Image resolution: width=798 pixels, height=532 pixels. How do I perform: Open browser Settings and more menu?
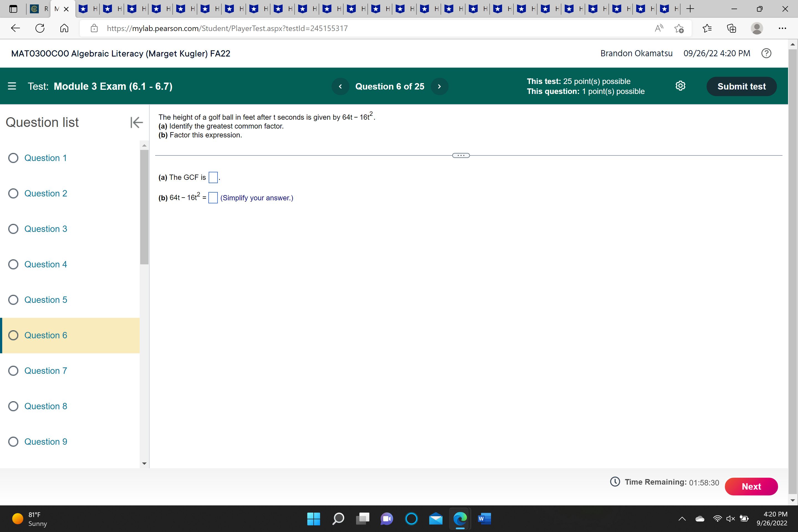[x=782, y=28]
